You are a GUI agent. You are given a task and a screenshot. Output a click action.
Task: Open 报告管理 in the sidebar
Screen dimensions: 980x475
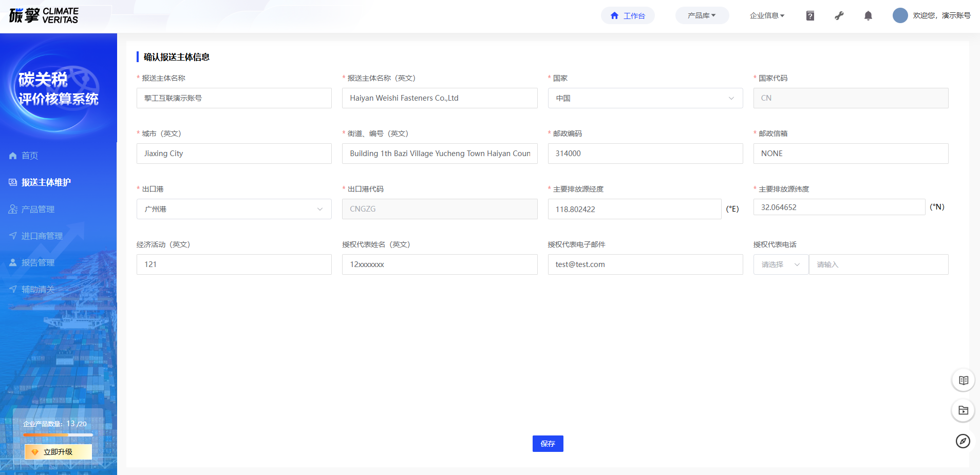[38, 262]
